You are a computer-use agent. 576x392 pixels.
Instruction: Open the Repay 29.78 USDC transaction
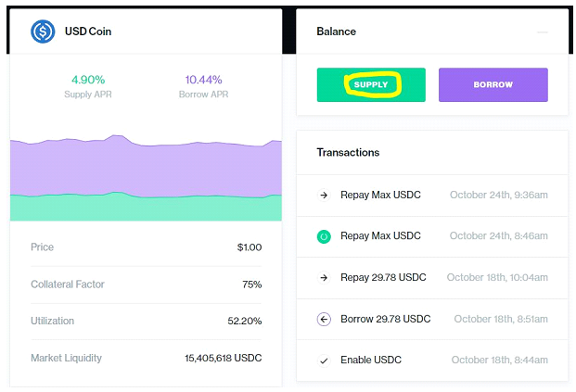click(383, 278)
